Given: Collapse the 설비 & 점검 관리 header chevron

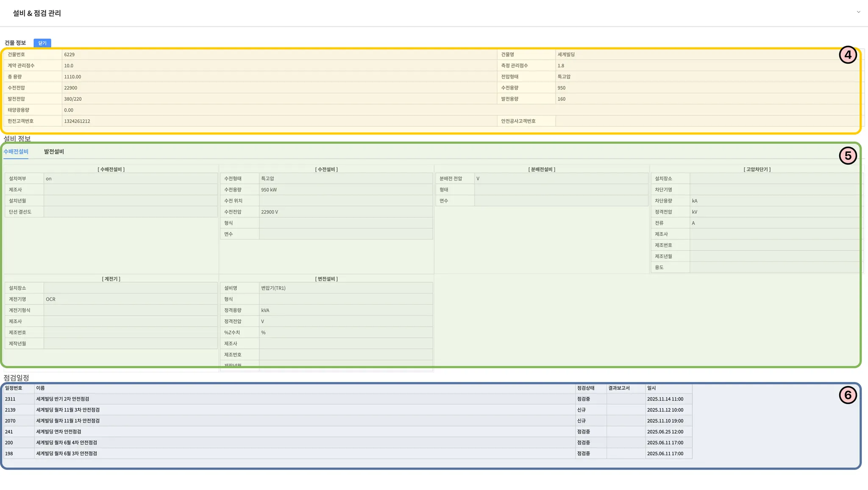Looking at the screenshot, I should (x=858, y=12).
